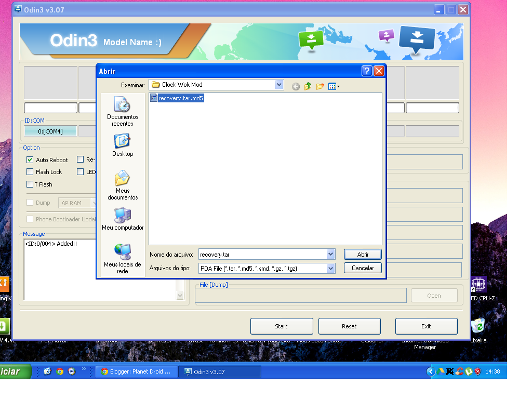Viewport: 532px width, 399px height.
Task: Create a new folder in Abrir dialog
Action: point(320,86)
